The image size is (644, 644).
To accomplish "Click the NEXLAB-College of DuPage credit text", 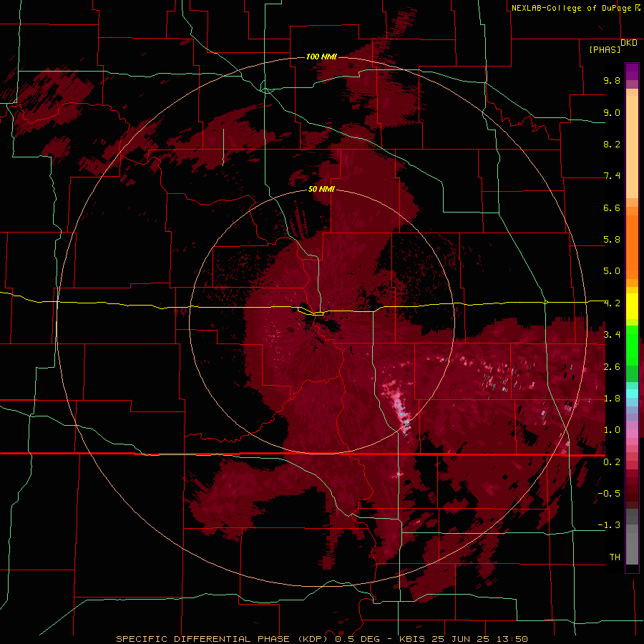I will [572, 8].
